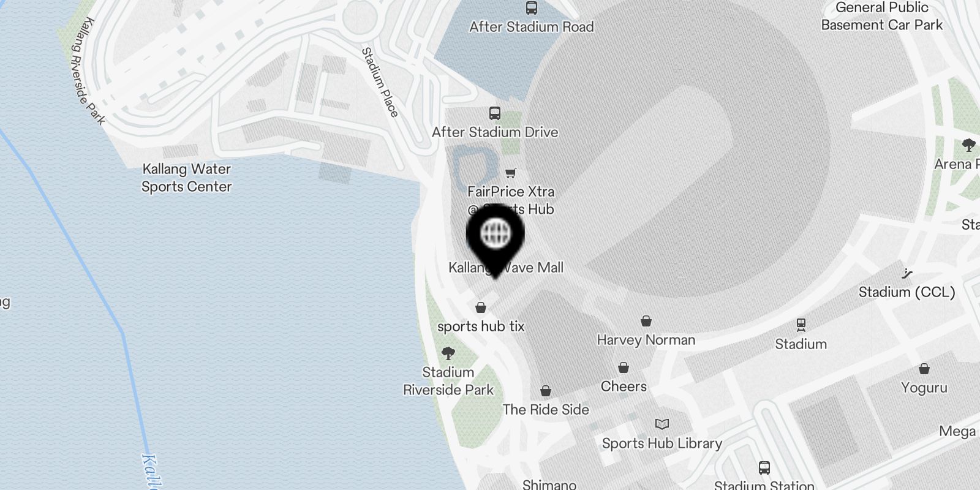Image resolution: width=980 pixels, height=490 pixels.
Task: Open the Kallang Water Sports Center label
Action: click(x=186, y=178)
